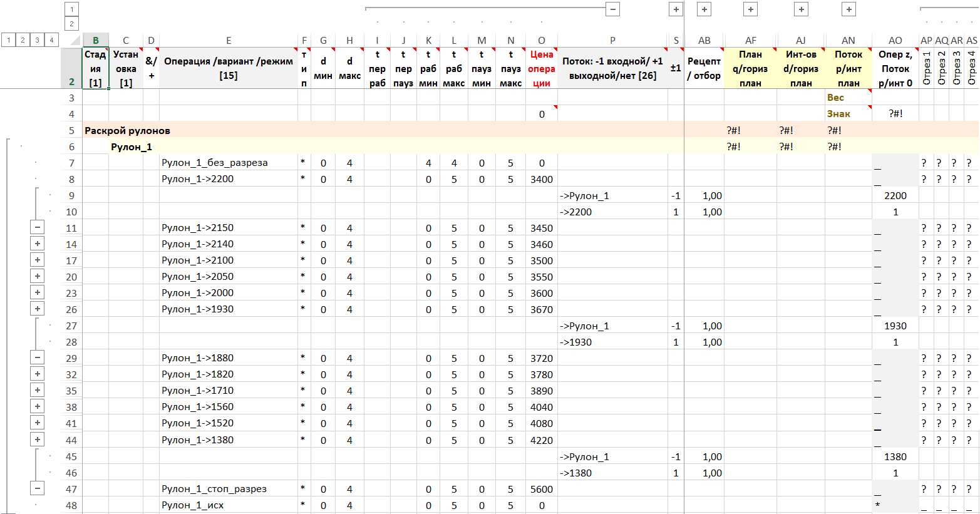This screenshot has height=514, width=980.
Task: Expand the grouped rows beside row 26
Action: [x=38, y=309]
